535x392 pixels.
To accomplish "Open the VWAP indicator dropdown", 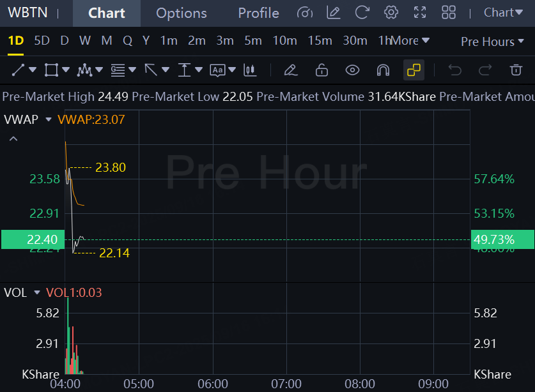I will click(49, 119).
